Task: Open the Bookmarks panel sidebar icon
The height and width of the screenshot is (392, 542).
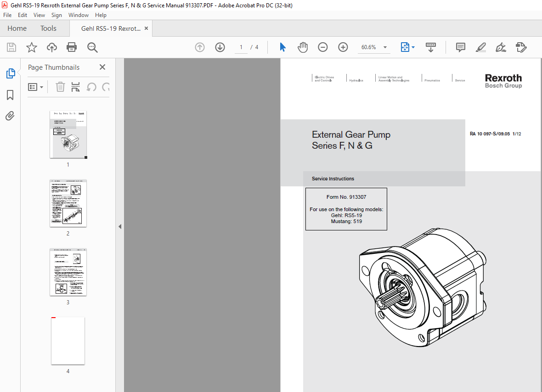Action: coord(10,95)
